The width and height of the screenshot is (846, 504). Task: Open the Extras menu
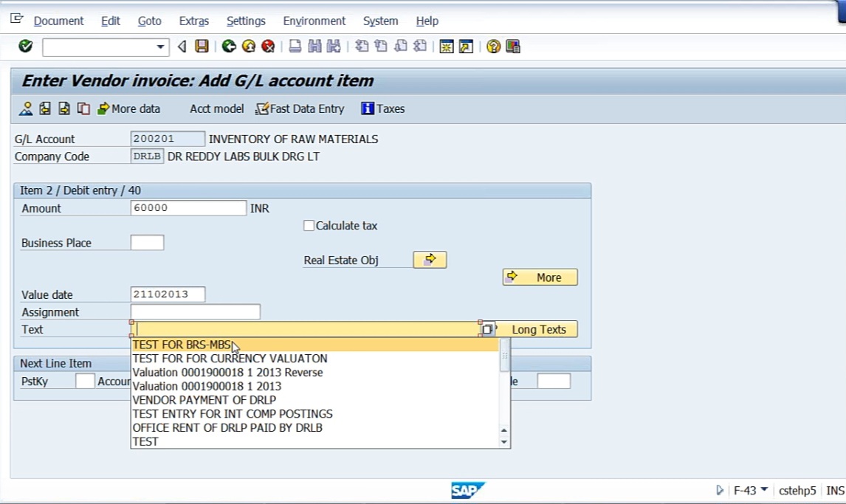(193, 21)
